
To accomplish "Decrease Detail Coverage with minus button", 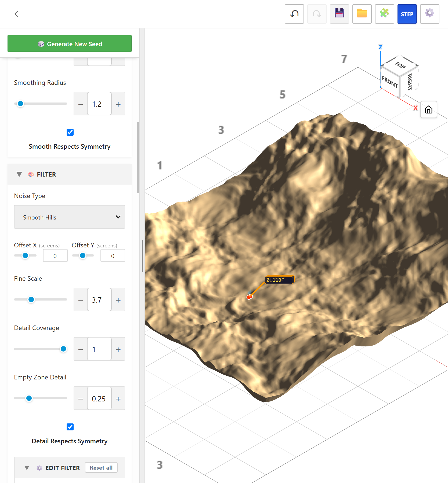I will point(81,349).
